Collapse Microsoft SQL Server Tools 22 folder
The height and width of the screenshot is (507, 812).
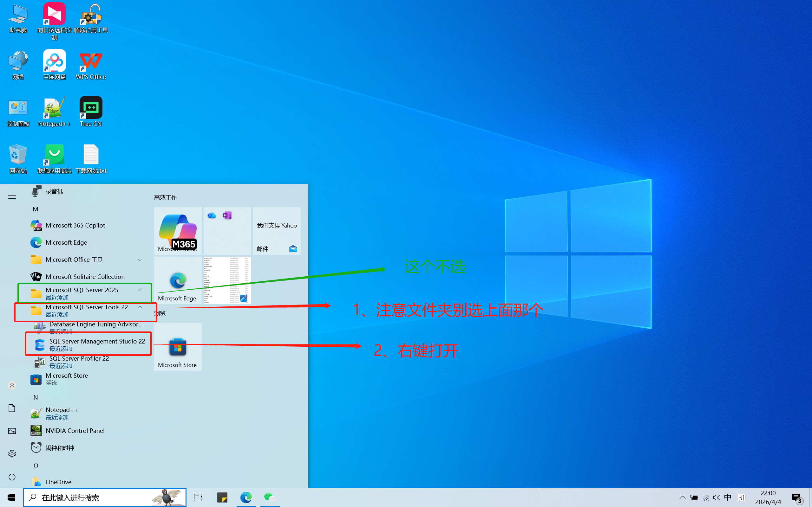pos(140,307)
